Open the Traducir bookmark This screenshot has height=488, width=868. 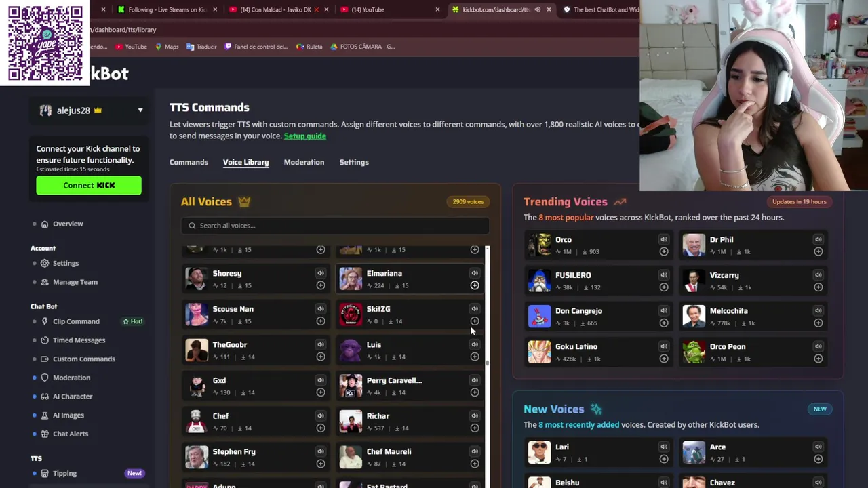tap(201, 47)
